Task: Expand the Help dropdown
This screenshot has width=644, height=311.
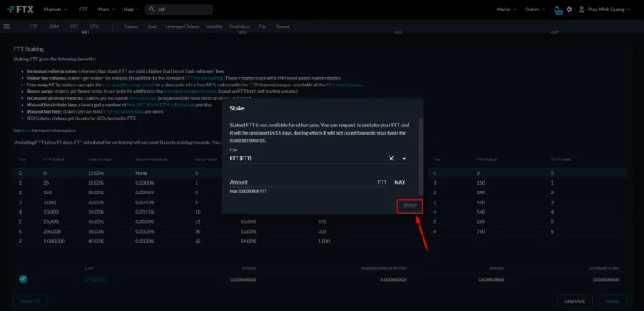Action: 131,10
